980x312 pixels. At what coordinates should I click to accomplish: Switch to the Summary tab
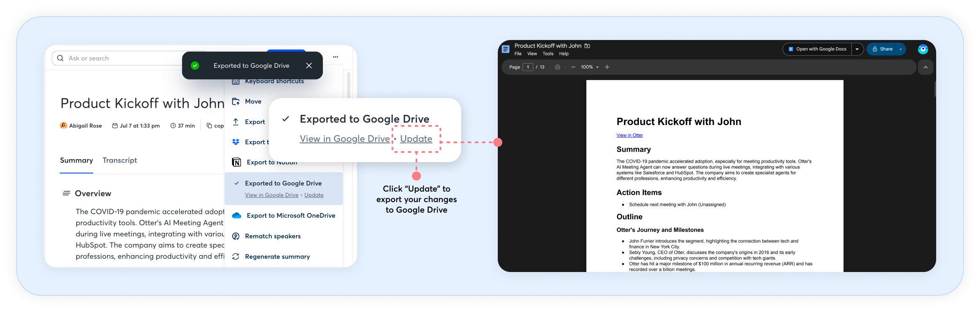coord(76,160)
